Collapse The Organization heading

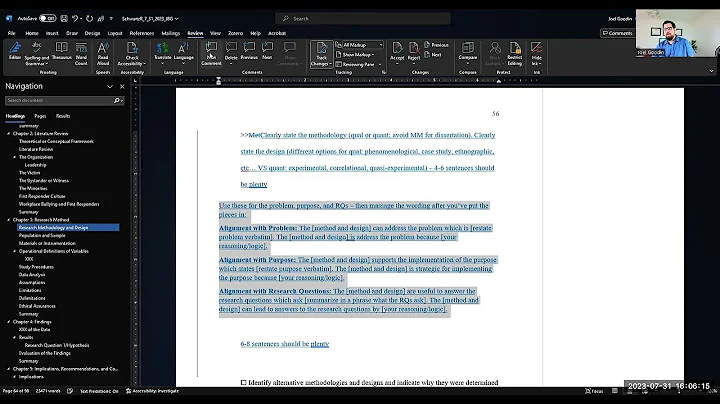(14, 157)
